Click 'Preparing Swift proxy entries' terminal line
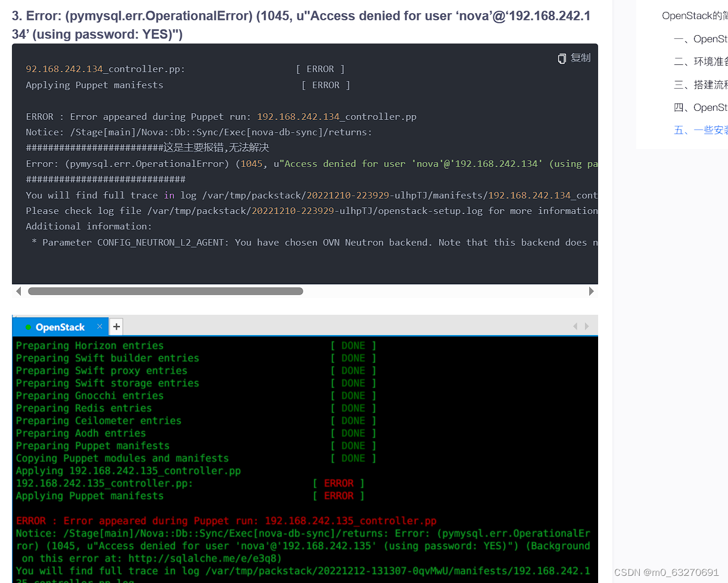Image resolution: width=728 pixels, height=583 pixels. coord(101,371)
